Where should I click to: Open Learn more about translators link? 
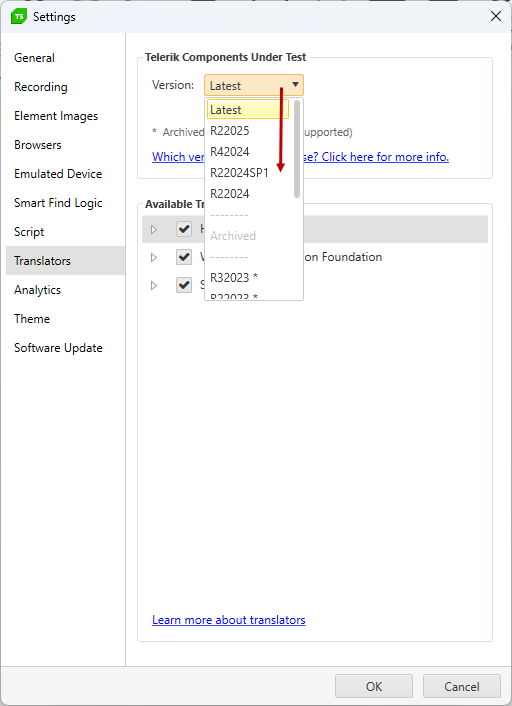pos(229,620)
